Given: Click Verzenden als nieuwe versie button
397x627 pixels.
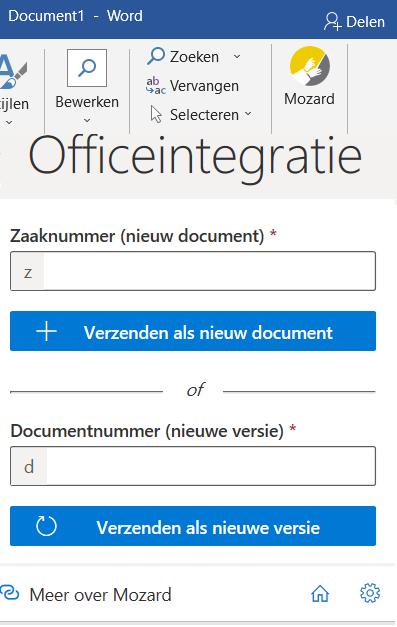Looking at the screenshot, I should [193, 526].
